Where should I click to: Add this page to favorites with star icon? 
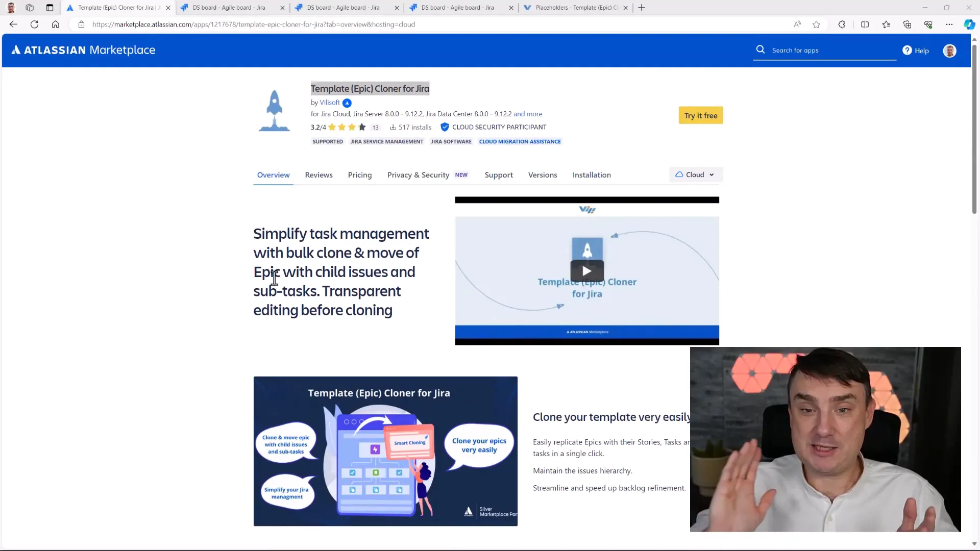[816, 24]
